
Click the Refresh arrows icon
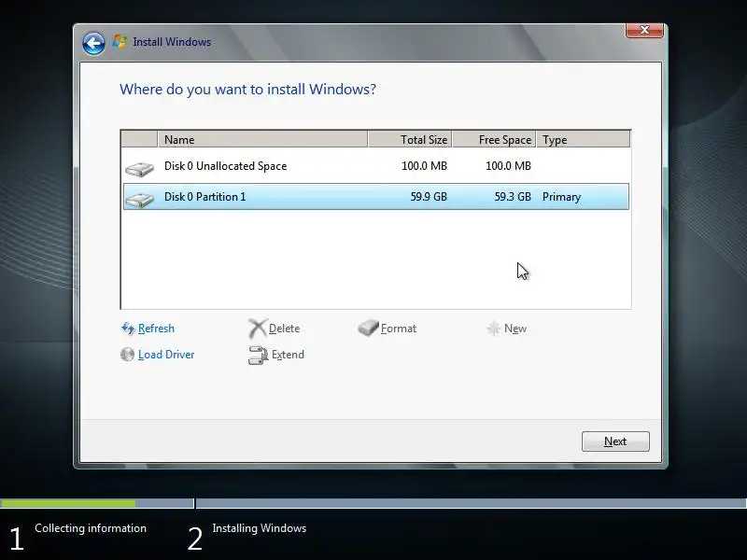(128, 329)
